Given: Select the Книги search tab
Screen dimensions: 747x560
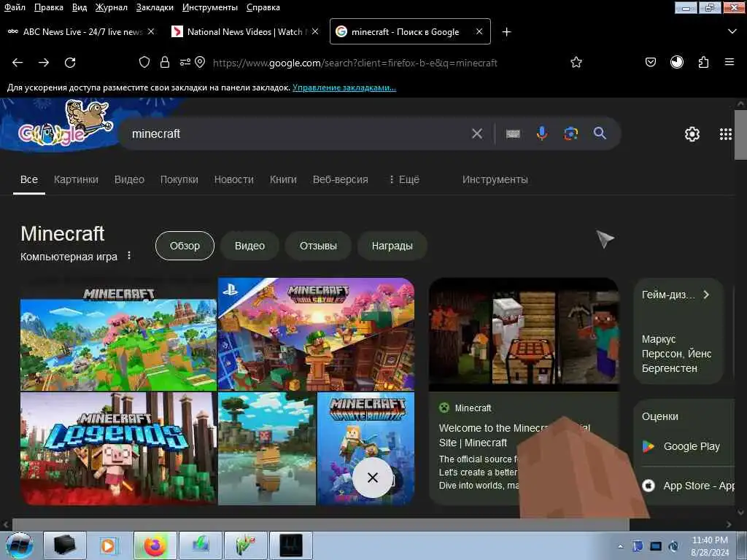Looking at the screenshot, I should click(x=283, y=179).
